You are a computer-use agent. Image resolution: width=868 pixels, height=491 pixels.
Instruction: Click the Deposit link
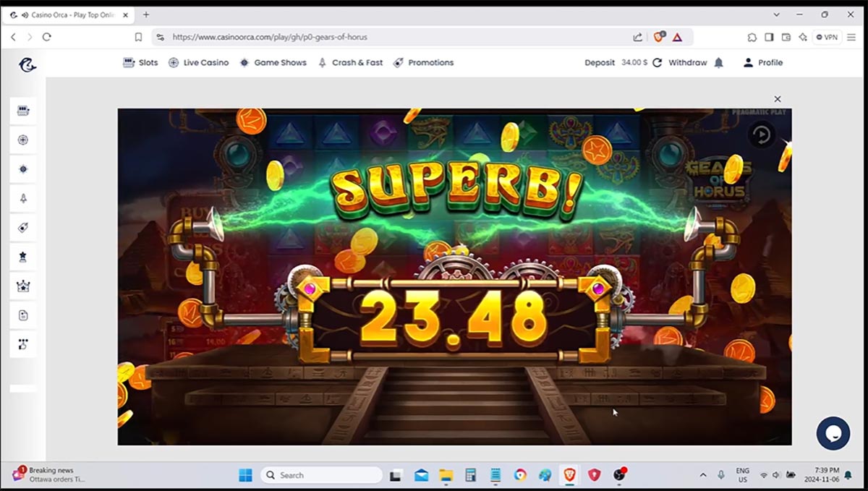pyautogui.click(x=600, y=63)
